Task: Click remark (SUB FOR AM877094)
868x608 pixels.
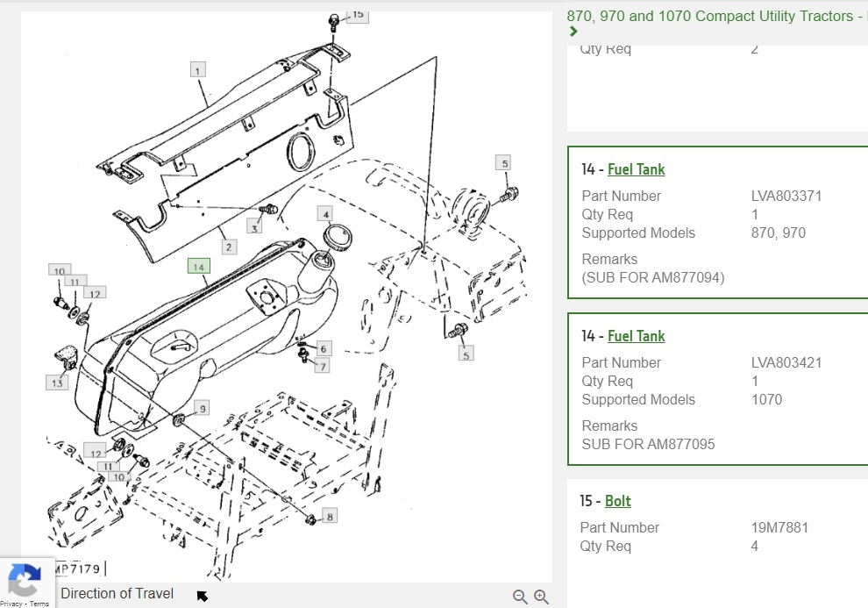Action: [652, 278]
